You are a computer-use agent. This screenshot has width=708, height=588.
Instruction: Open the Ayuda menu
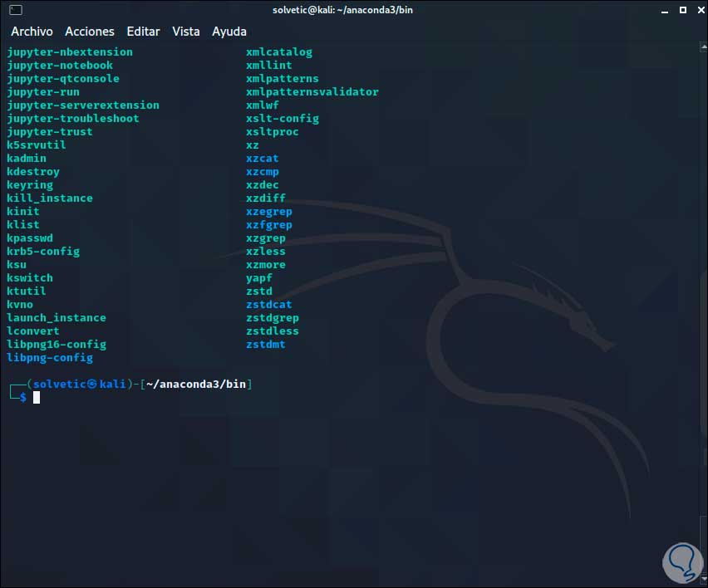(x=229, y=32)
